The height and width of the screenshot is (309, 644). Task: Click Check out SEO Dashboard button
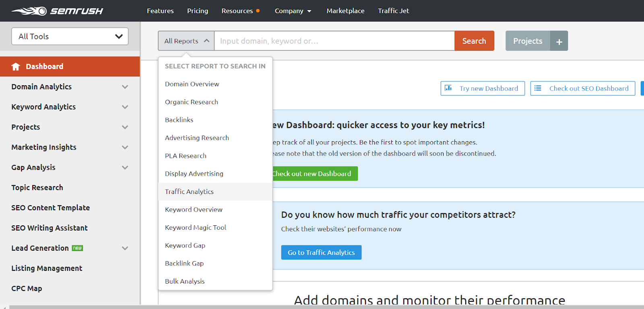[x=582, y=89]
